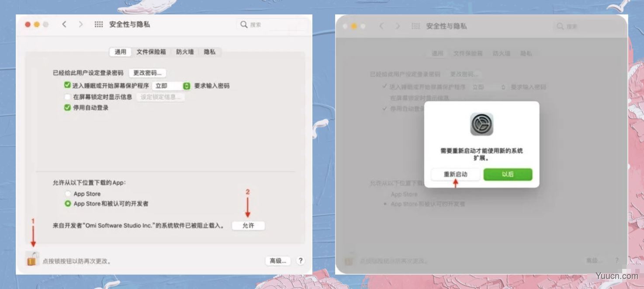
Task: Click the System Preferences gear icon in dialog
Action: click(481, 124)
